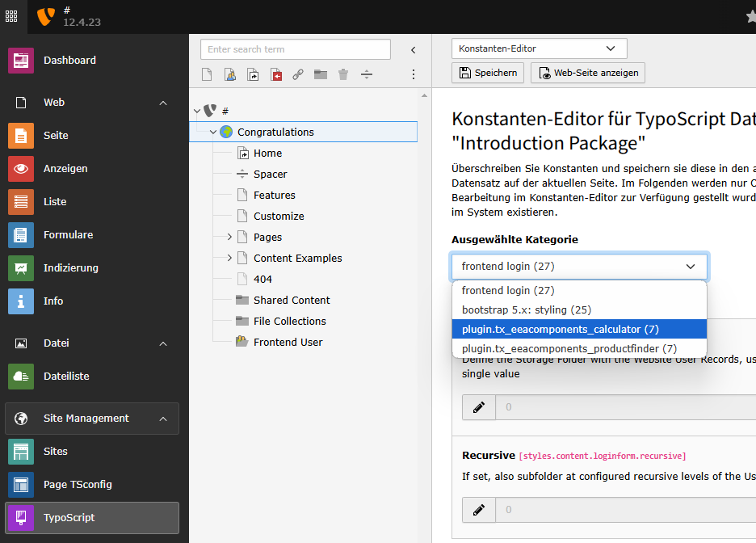Select the File Collections folder in tree
This screenshot has height=543, width=756.
(x=290, y=321)
